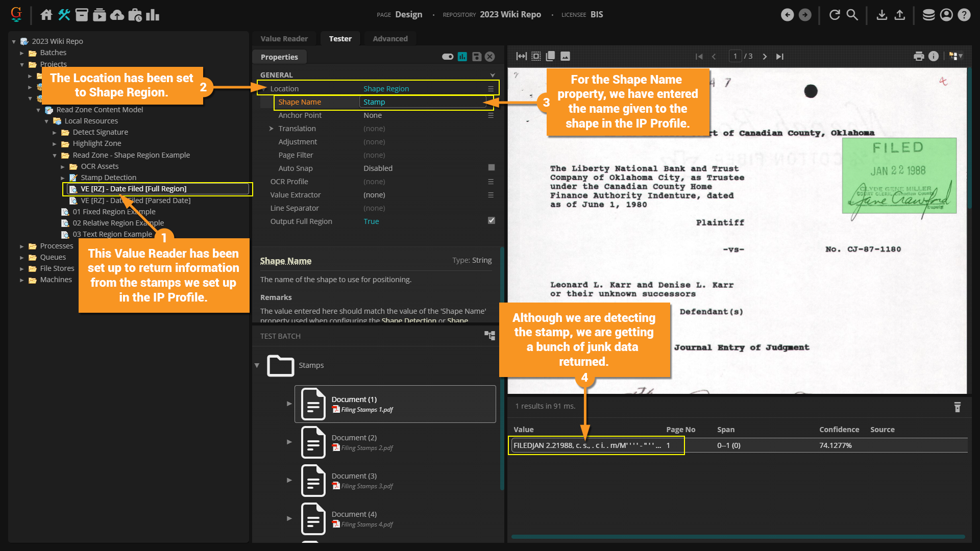Open the Stats bar chart page icon
Image resolution: width=980 pixels, height=551 pixels.
point(153,15)
